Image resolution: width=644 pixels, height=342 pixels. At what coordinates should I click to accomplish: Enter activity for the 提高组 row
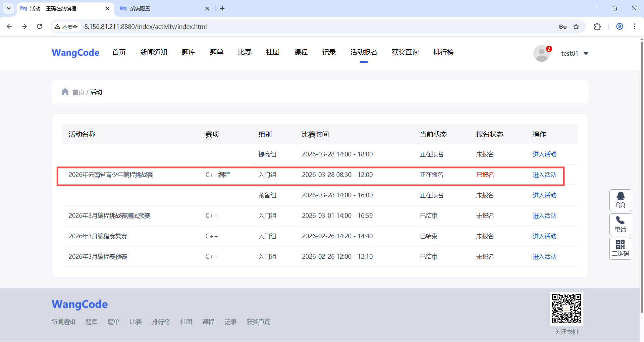(544, 154)
